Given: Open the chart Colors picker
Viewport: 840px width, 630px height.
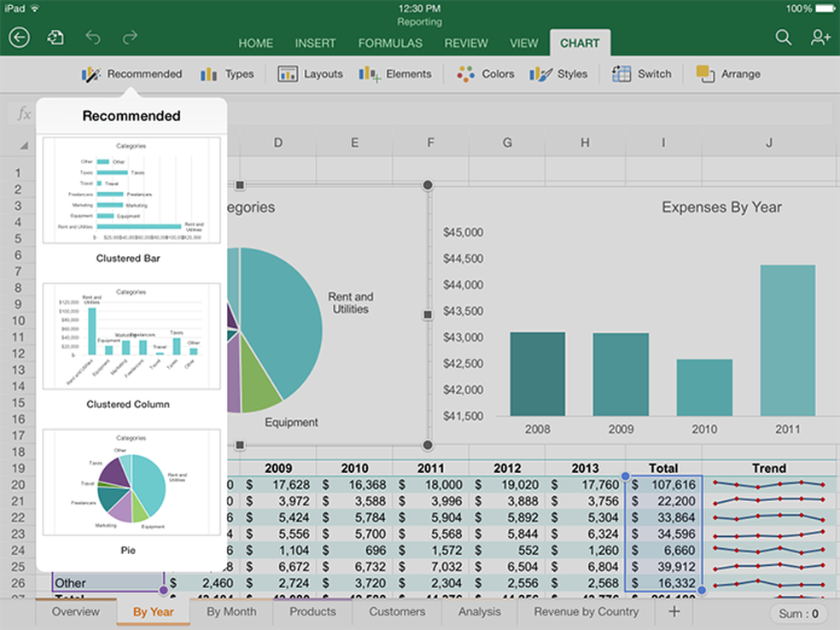Looking at the screenshot, I should [485, 74].
